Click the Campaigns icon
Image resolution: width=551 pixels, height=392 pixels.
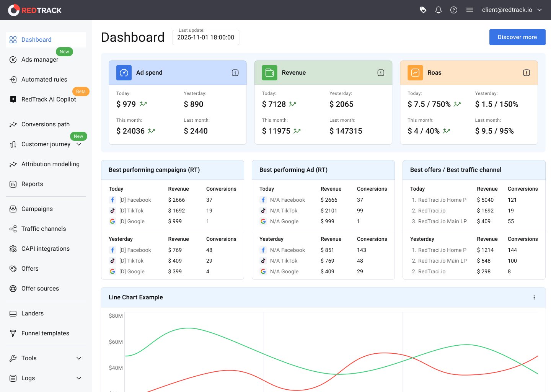tap(13, 209)
